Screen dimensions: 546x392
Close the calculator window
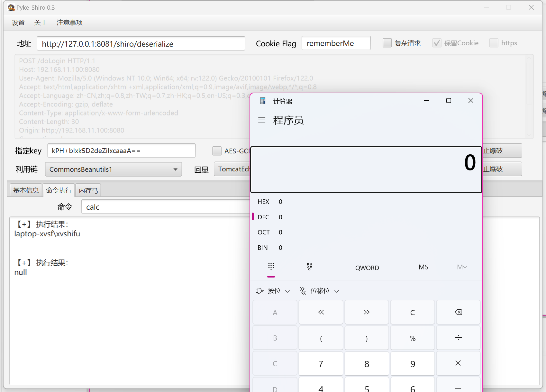click(x=471, y=101)
